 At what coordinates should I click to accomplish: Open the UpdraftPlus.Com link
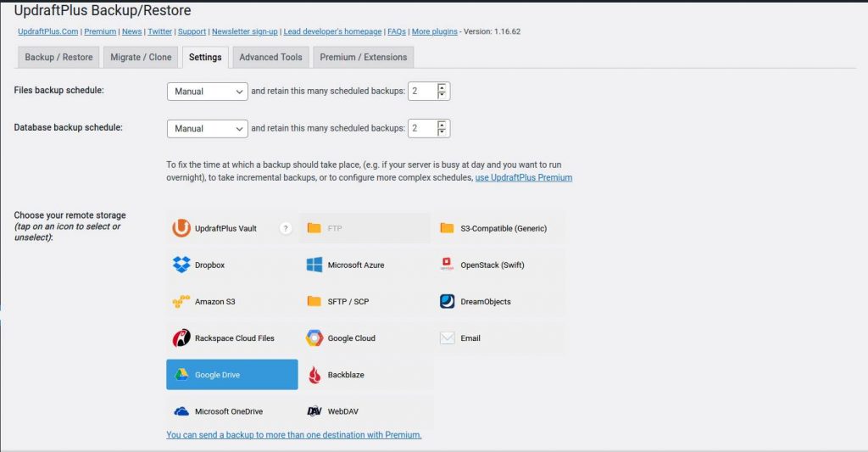click(x=47, y=31)
